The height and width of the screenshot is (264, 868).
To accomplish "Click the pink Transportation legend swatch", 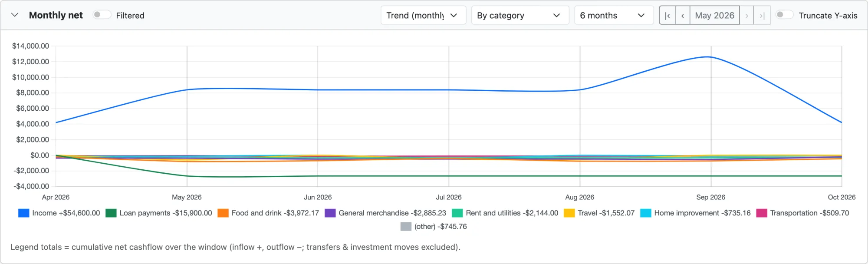I will (x=762, y=213).
